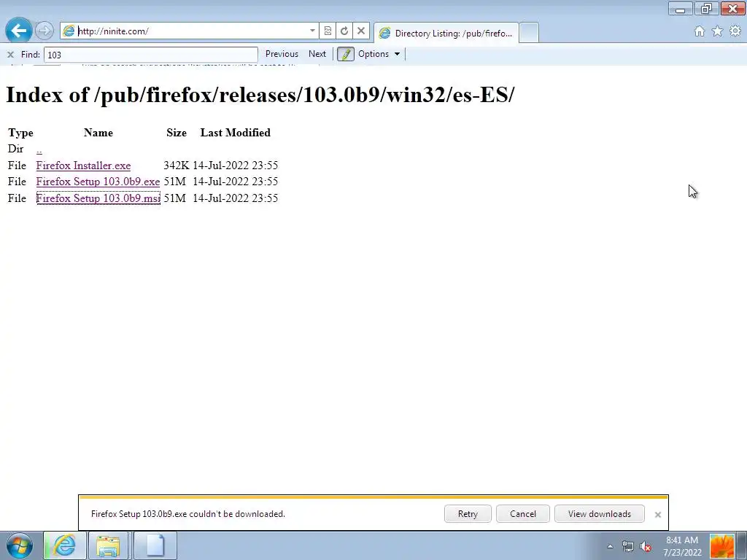The height and width of the screenshot is (560, 747).
Task: Expand the Find Options dropdown
Action: pos(379,54)
